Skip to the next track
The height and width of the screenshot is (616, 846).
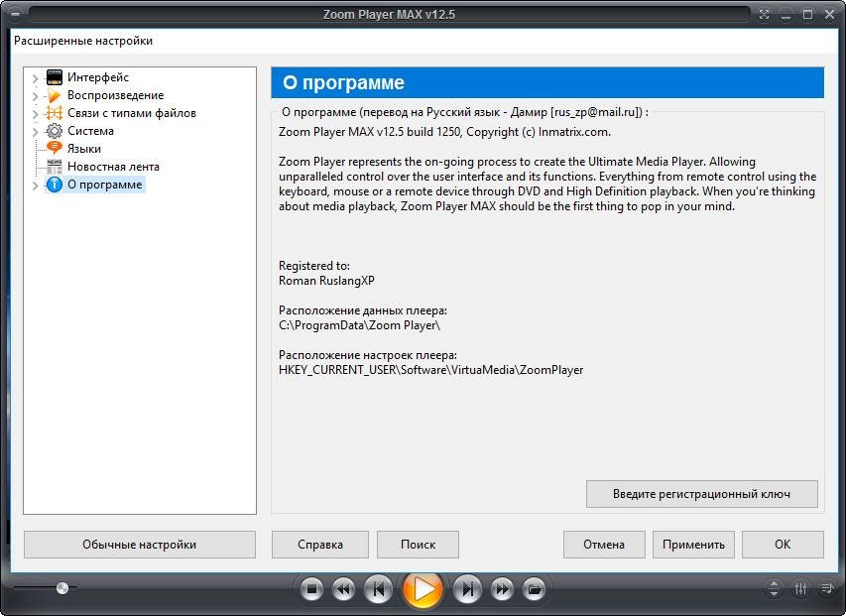[x=467, y=589]
